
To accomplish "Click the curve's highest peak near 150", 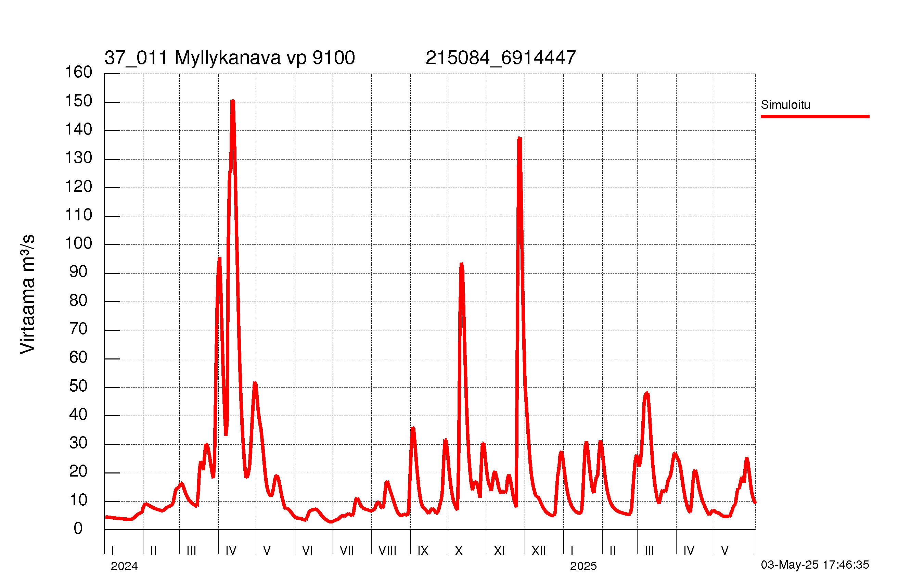I will [232, 101].
